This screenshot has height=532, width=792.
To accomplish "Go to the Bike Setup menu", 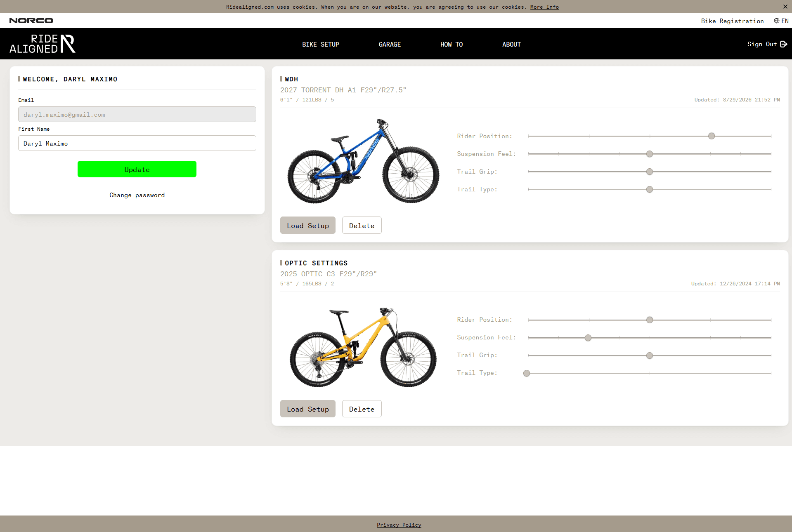I will (x=321, y=45).
